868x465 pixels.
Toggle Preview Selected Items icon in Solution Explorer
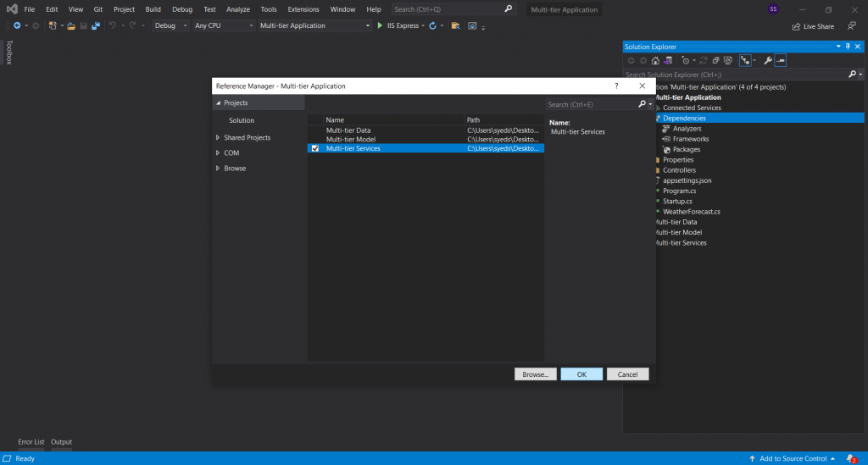tap(781, 60)
